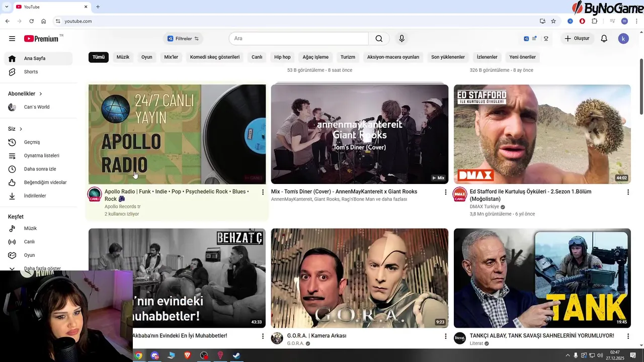This screenshot has width=644, height=362.
Task: Open Shorts in the sidebar
Action: 38,72
